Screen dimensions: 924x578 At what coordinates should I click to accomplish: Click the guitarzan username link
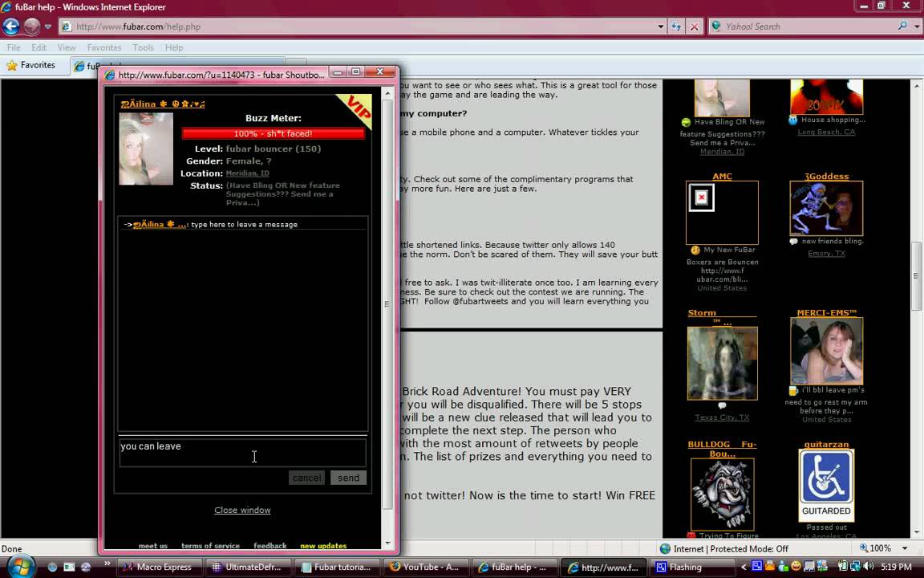click(826, 445)
